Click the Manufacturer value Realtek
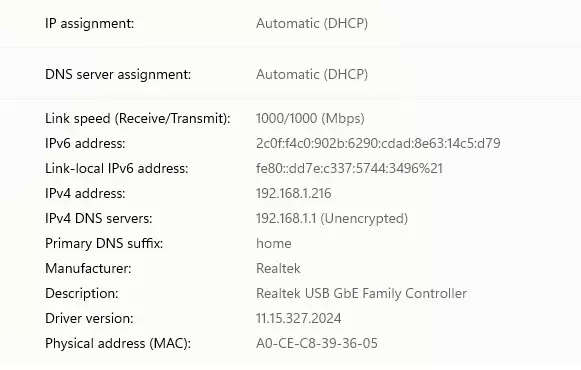The image size is (581, 370). click(278, 268)
